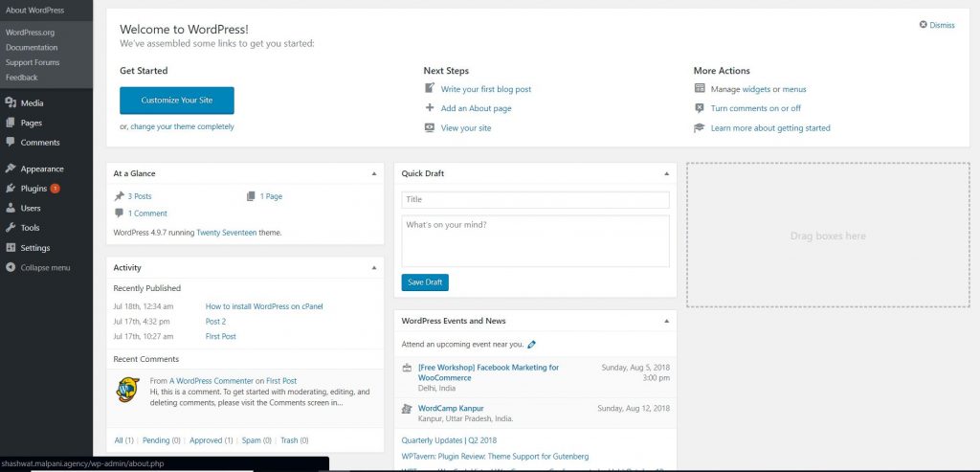Screen dimensions: 980x472
Task: Click the screen icon beside View your site
Action: (430, 127)
